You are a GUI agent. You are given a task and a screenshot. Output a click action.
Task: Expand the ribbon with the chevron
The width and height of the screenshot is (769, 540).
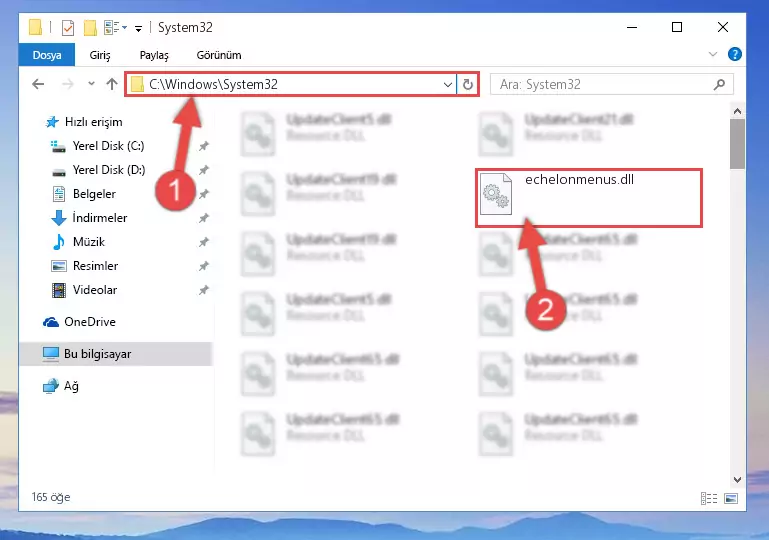point(713,54)
